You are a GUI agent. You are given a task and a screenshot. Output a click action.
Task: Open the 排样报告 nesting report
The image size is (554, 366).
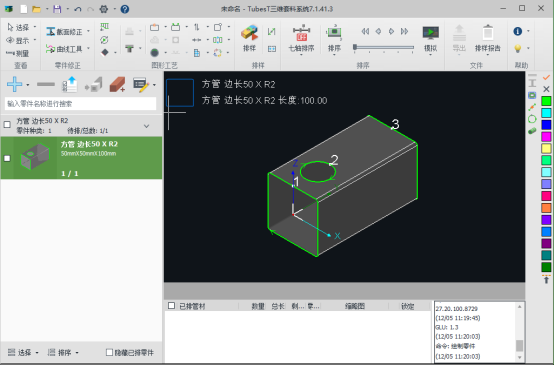click(x=488, y=38)
